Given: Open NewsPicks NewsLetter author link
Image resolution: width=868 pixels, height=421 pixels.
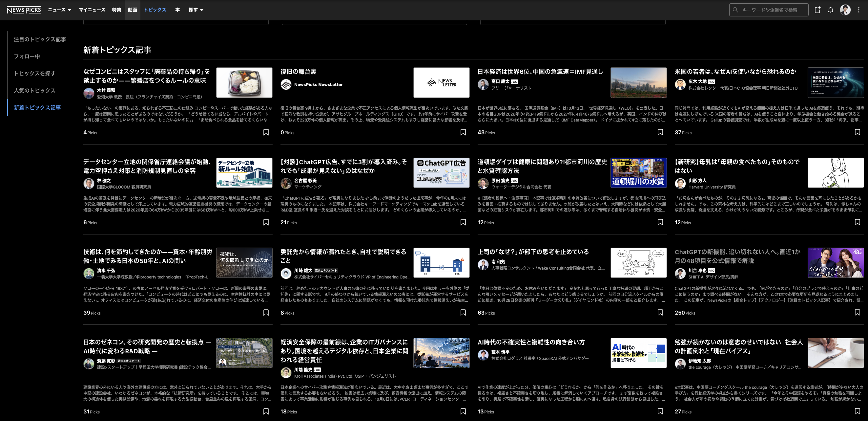Looking at the screenshot, I should pyautogui.click(x=318, y=85).
